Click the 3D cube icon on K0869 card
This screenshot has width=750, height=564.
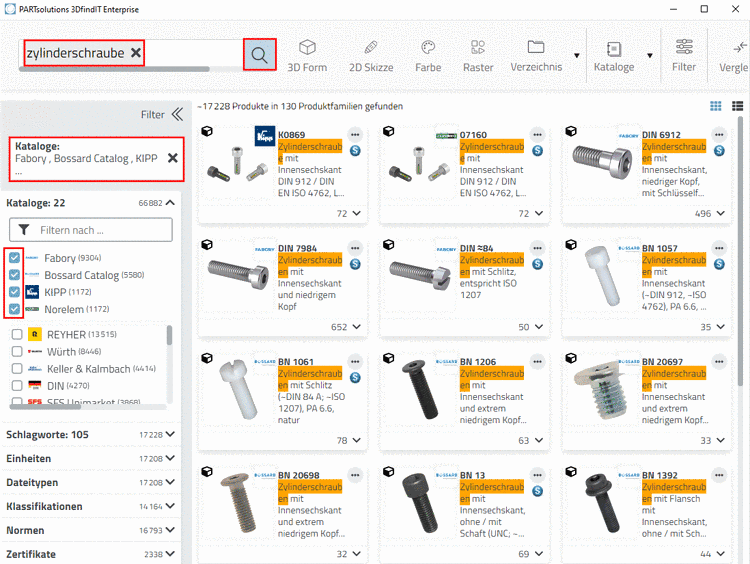(x=207, y=132)
